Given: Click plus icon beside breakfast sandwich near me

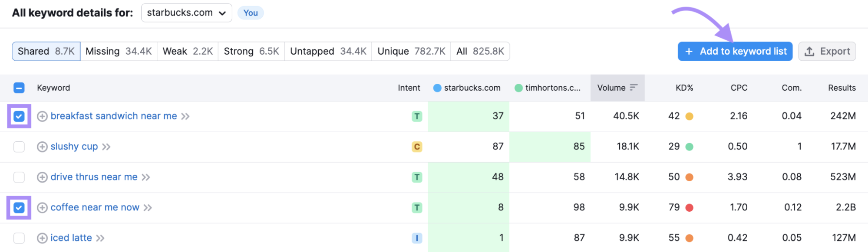Looking at the screenshot, I should [42, 116].
